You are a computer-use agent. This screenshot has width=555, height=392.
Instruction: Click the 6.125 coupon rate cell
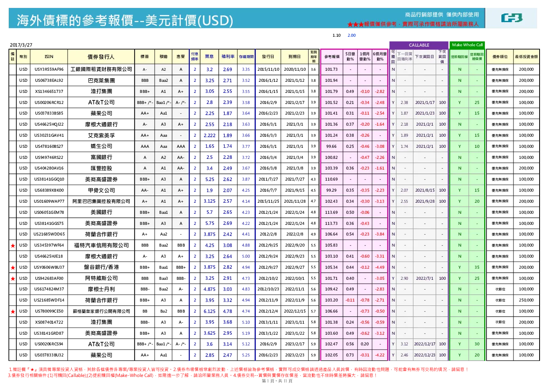[x=210, y=311]
